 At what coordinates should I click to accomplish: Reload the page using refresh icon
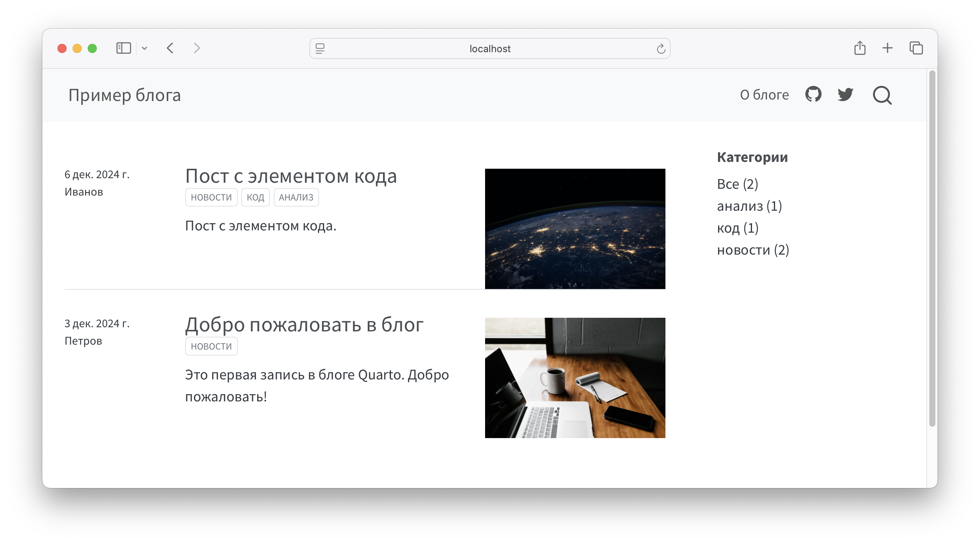pyautogui.click(x=661, y=49)
